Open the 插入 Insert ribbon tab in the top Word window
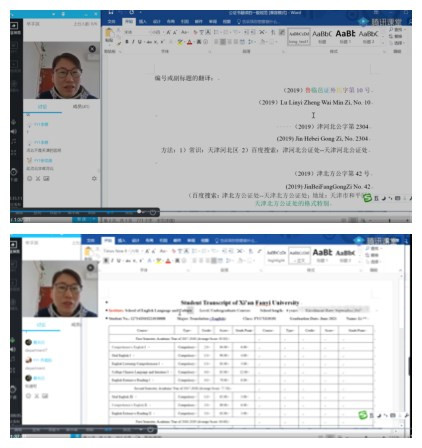Viewport: 422px width, 448px height. point(143,22)
